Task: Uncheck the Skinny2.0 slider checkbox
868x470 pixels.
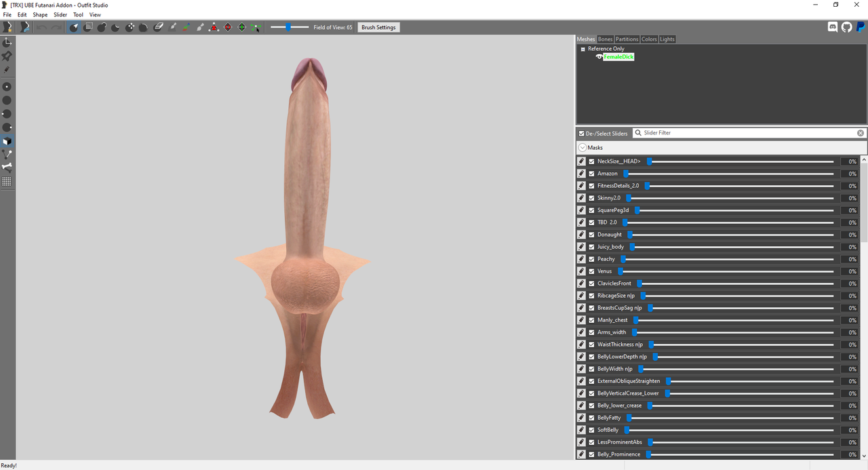Action: [x=591, y=198]
